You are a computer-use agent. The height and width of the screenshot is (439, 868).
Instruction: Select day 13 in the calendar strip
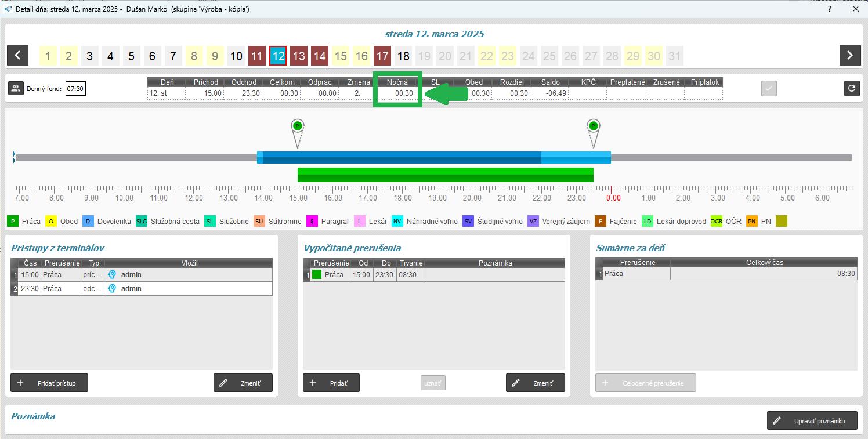coord(299,56)
